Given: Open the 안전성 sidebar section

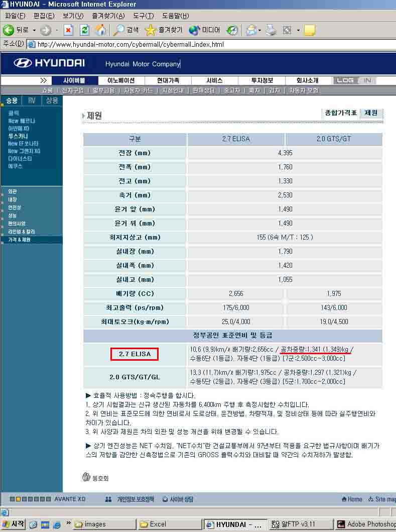Looking at the screenshot, I should pos(15,207).
